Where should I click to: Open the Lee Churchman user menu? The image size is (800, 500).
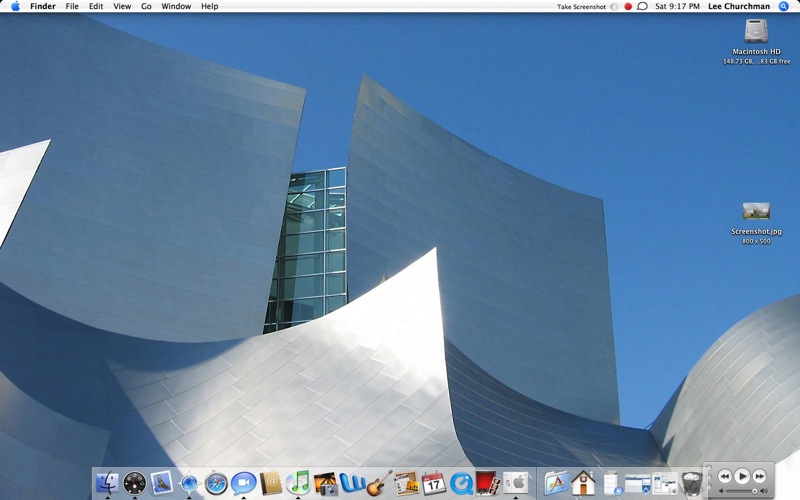(x=739, y=6)
